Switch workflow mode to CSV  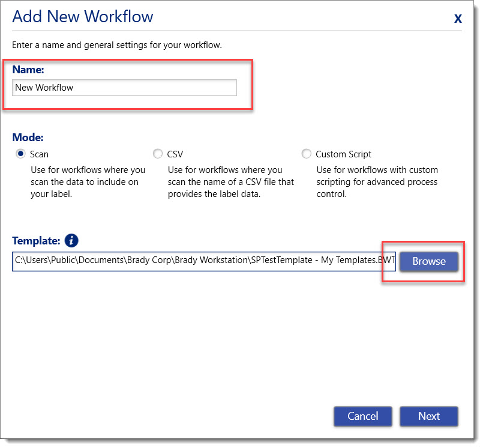[x=157, y=154]
